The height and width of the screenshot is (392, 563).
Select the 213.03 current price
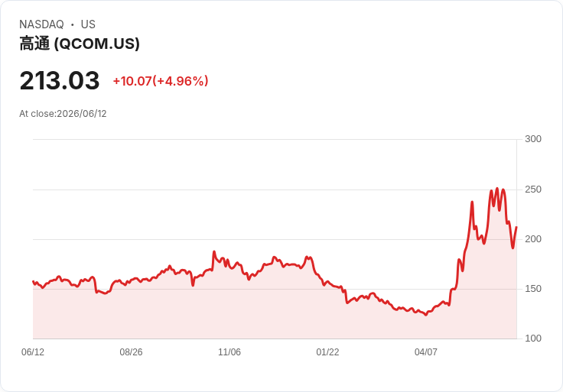coord(60,80)
